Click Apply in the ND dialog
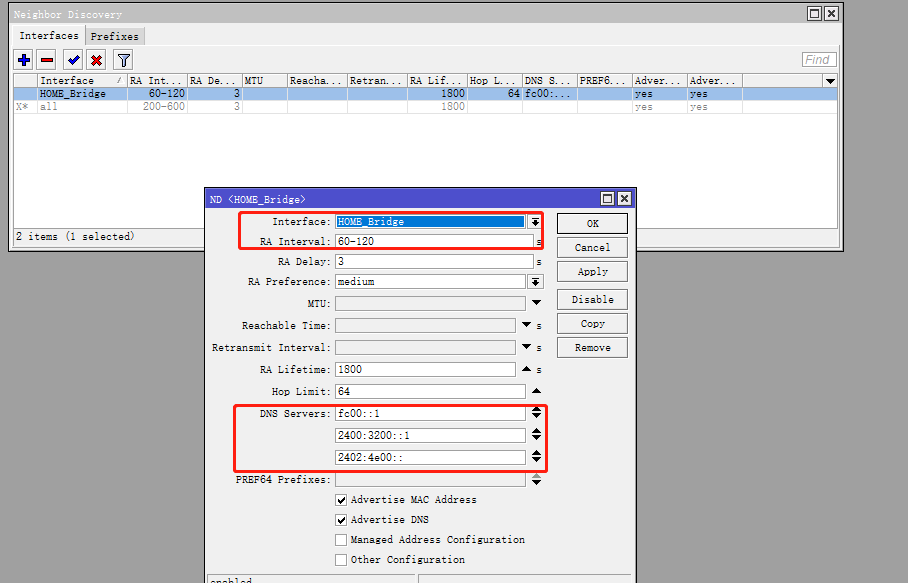Screen dimensions: 908x583 coord(592,272)
